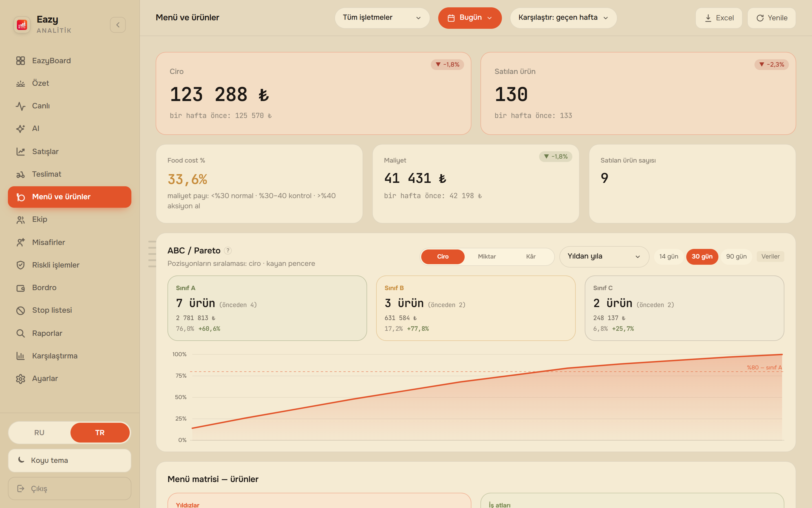Click the Ayarlar gear icon

pyautogui.click(x=21, y=379)
